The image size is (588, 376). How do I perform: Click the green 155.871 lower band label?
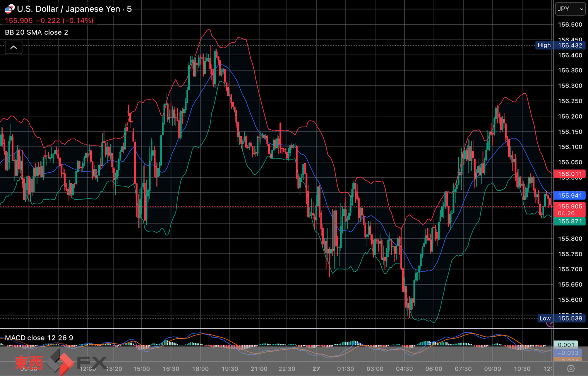click(569, 221)
